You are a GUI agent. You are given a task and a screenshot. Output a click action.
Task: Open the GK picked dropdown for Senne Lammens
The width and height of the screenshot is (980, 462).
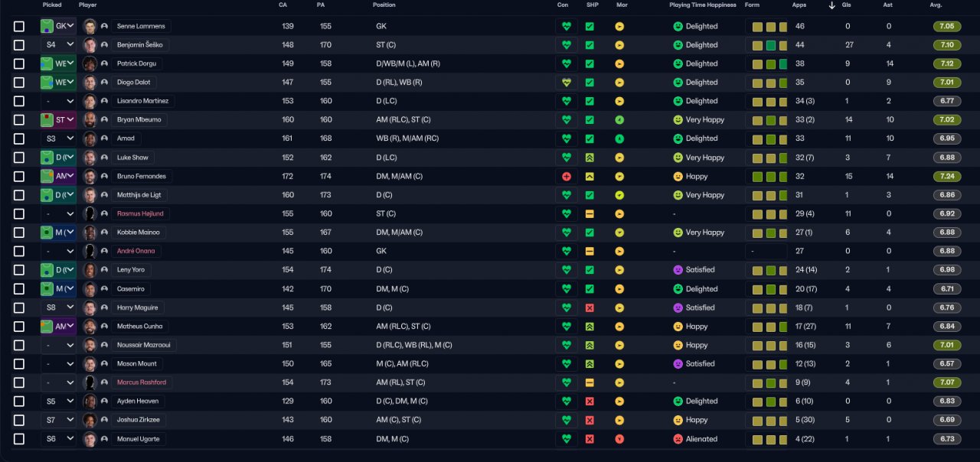click(58, 26)
